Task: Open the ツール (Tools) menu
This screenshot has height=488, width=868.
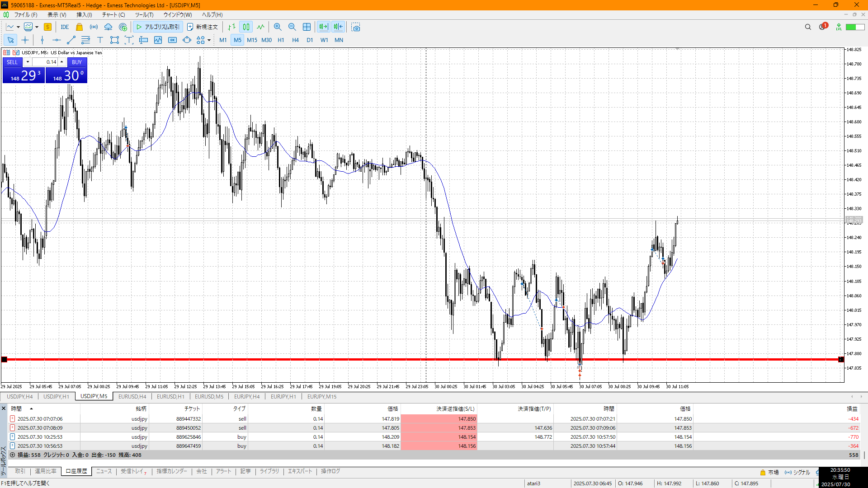Action: click(x=144, y=15)
